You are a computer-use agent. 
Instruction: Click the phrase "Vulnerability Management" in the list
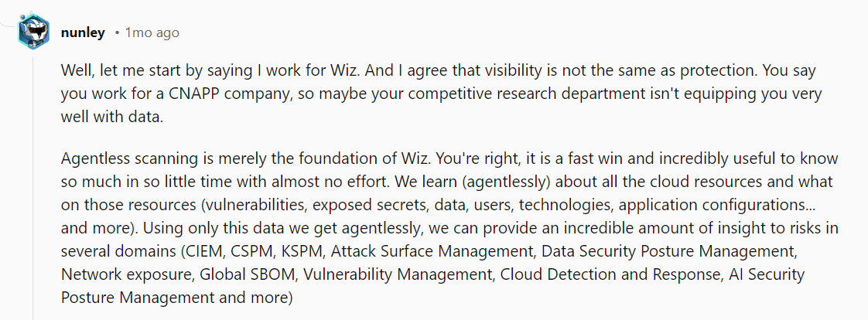point(398,274)
